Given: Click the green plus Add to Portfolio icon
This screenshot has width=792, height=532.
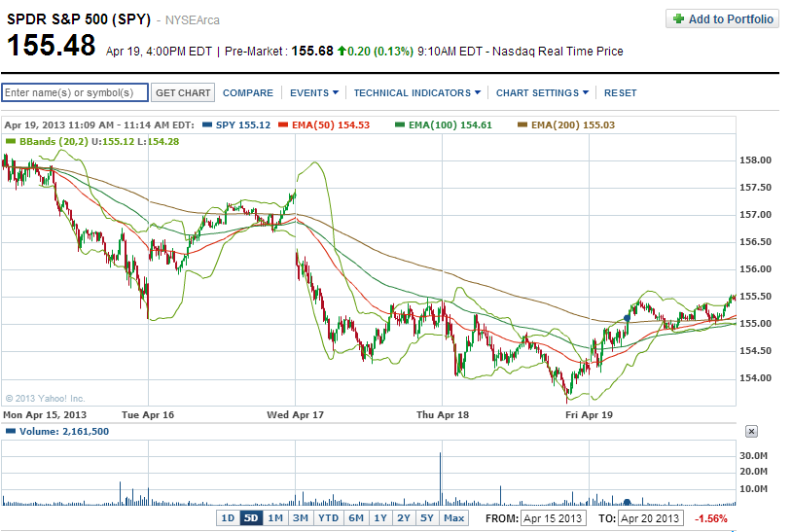Looking at the screenshot, I should click(678, 19).
